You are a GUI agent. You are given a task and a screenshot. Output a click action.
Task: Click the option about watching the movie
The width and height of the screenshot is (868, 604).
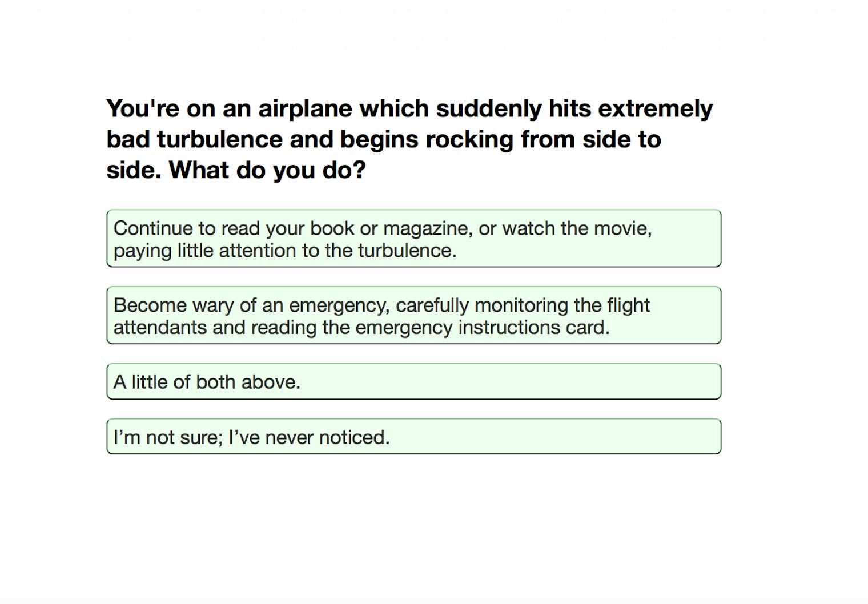[413, 237]
